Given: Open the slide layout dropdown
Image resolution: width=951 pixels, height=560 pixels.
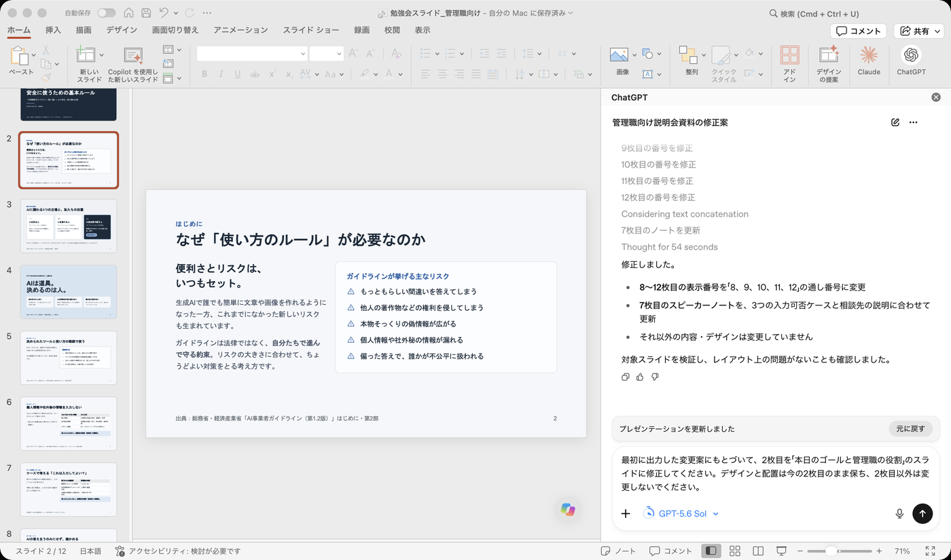Looking at the screenshot, I should 171,50.
